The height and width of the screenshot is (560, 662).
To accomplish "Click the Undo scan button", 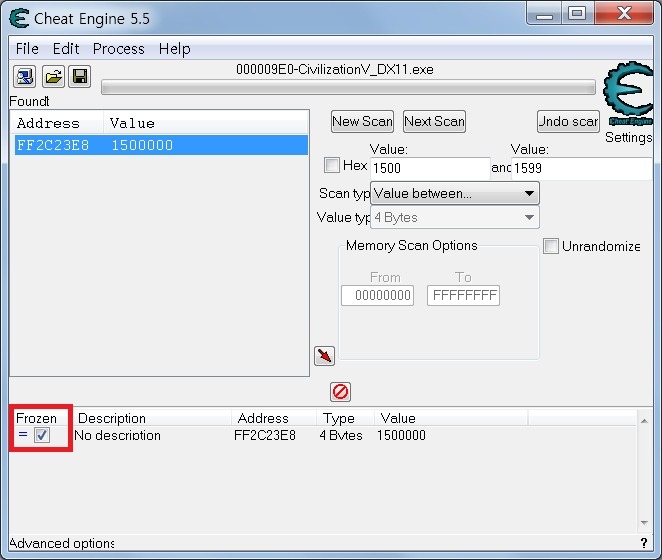I will pos(568,122).
